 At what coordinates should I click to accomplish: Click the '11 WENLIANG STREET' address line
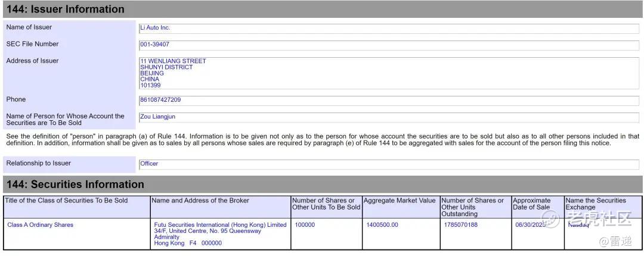click(173, 61)
